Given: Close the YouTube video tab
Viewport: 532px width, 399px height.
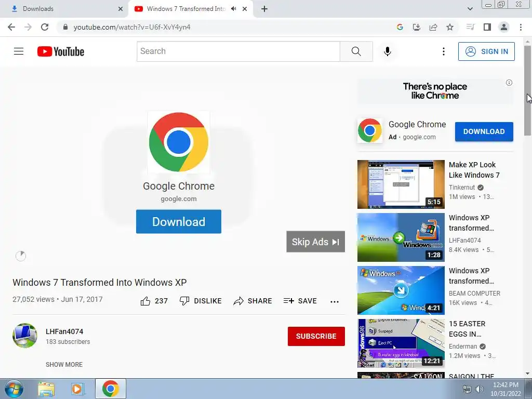Looking at the screenshot, I should click(245, 9).
